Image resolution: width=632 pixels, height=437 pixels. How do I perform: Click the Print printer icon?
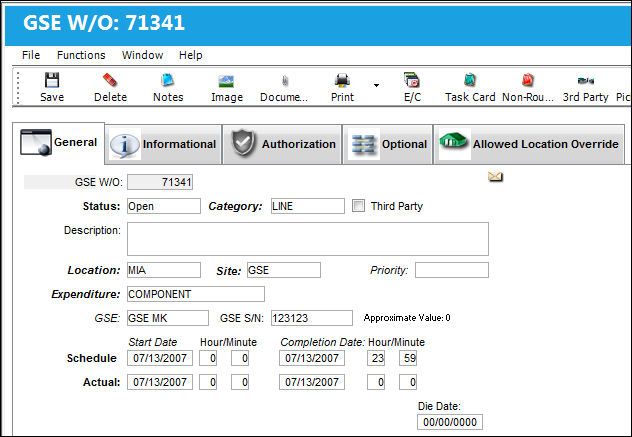click(x=342, y=80)
